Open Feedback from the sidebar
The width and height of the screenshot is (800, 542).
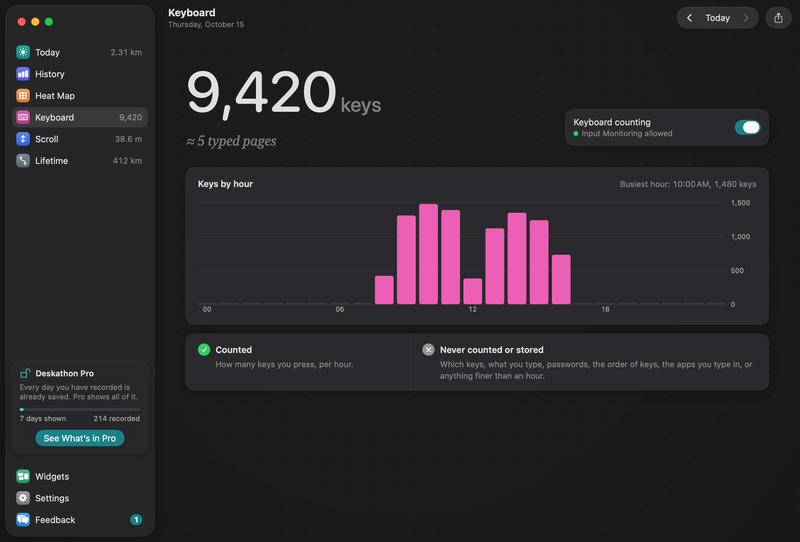(80, 520)
